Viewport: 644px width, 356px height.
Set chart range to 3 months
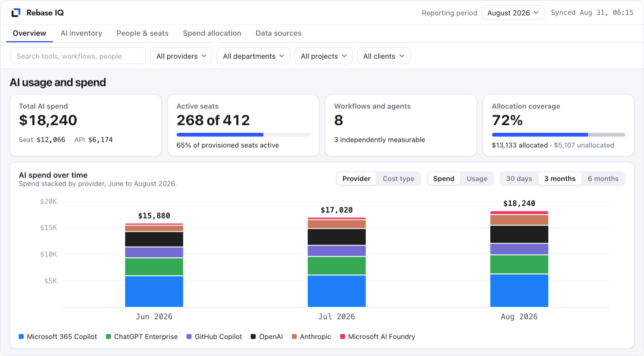tap(560, 179)
